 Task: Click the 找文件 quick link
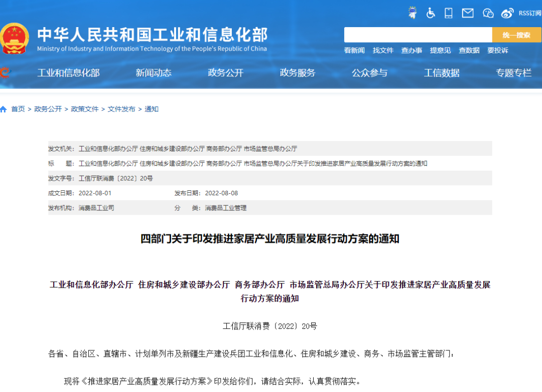(x=383, y=50)
